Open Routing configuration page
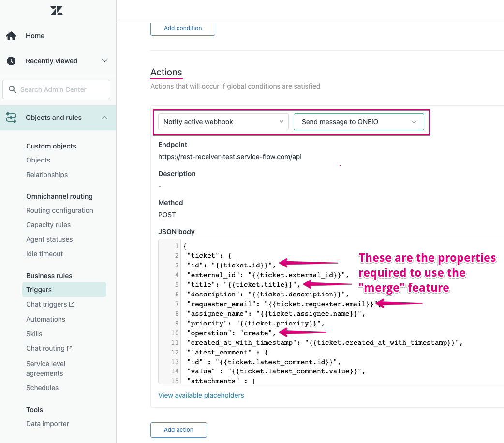Image resolution: width=504 pixels, height=443 pixels. pos(60,210)
